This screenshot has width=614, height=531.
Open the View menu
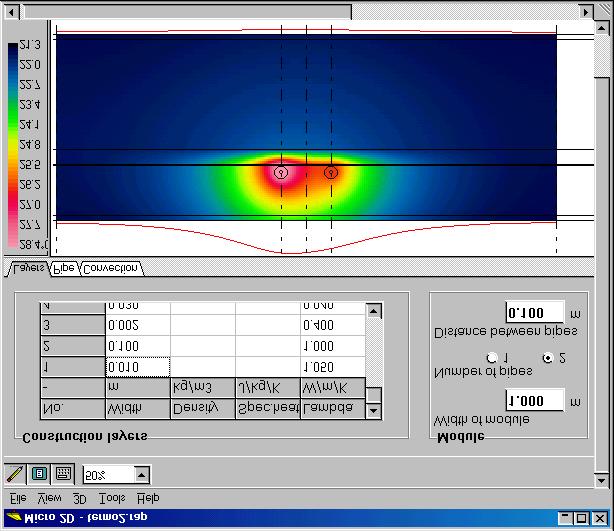pyautogui.click(x=49, y=498)
